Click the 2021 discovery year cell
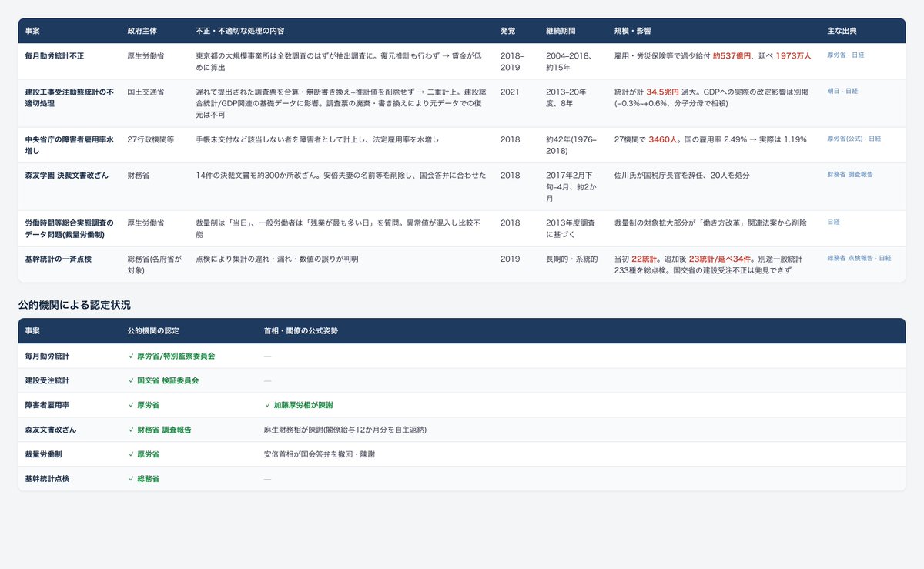Viewport: 924px width, 569px height. pyautogui.click(x=508, y=92)
